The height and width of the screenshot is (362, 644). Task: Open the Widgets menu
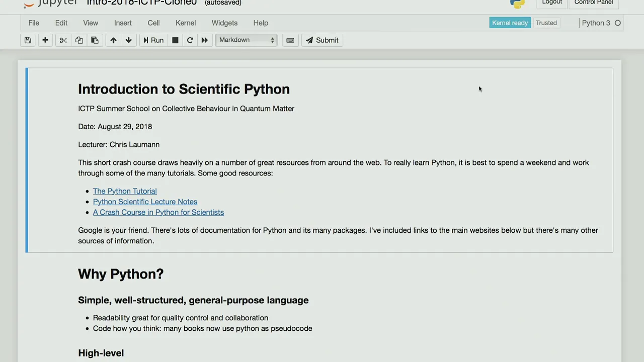pyautogui.click(x=224, y=23)
